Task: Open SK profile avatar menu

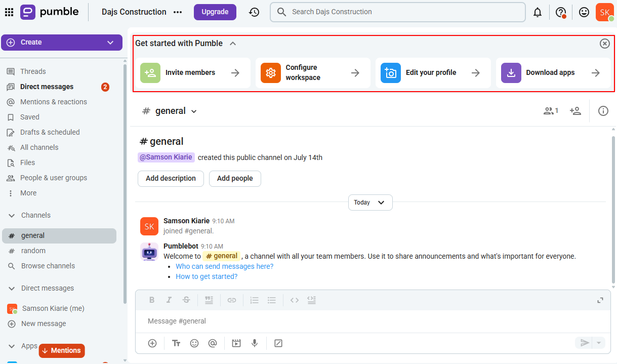Action: (x=605, y=12)
